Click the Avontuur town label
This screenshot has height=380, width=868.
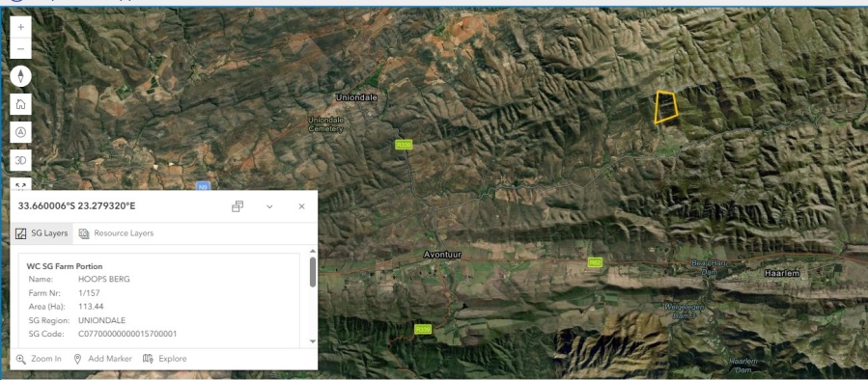point(442,255)
